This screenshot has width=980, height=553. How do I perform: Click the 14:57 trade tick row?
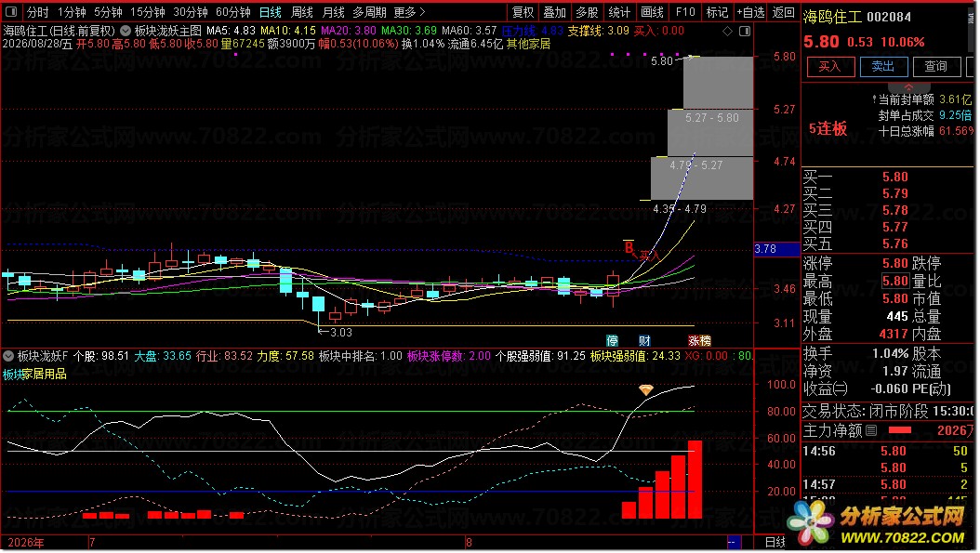[888, 484]
